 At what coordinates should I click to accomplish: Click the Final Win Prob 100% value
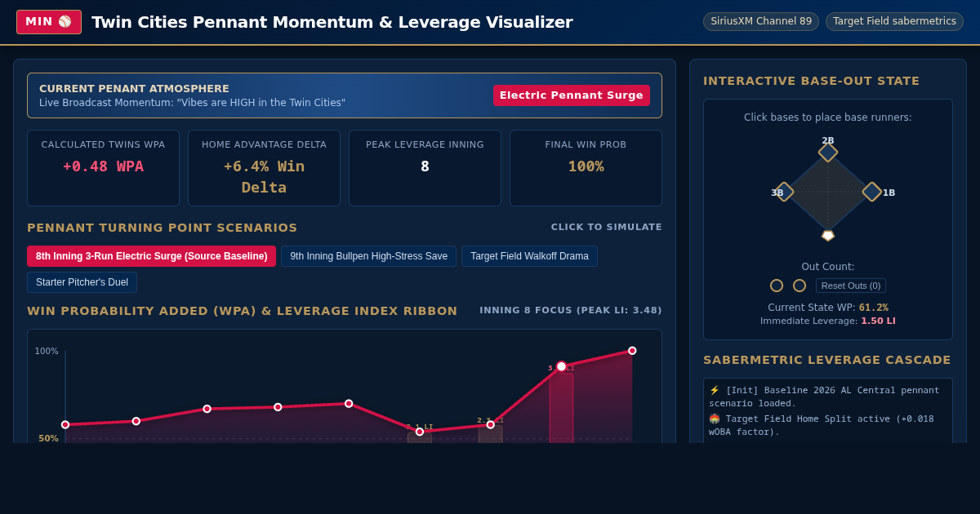tap(586, 166)
